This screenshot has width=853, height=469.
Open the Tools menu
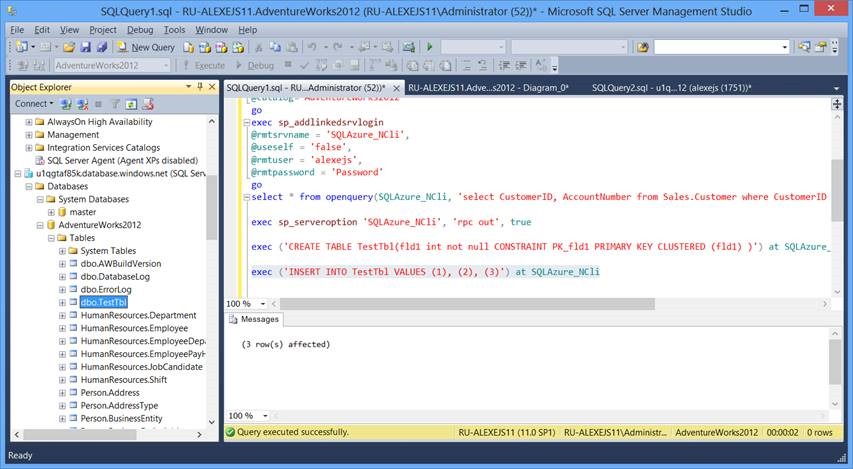(x=175, y=30)
